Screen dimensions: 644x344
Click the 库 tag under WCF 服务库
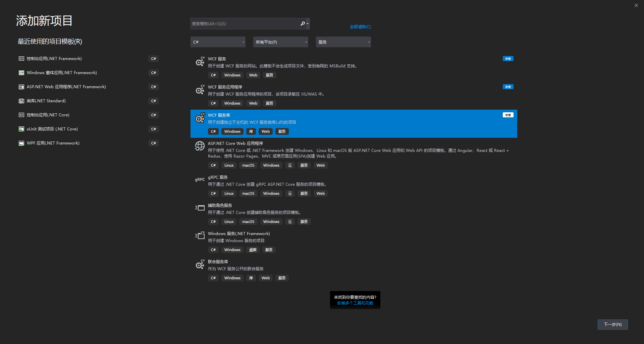click(251, 131)
